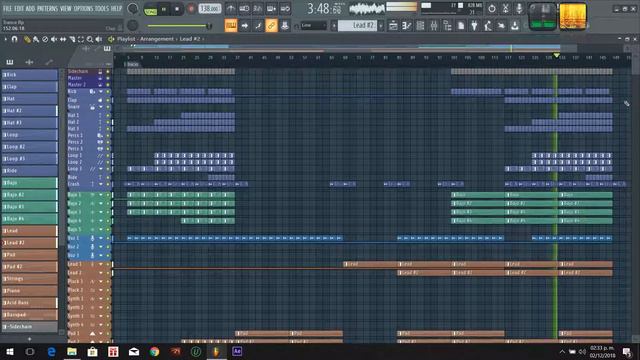Click the Record button

[x=191, y=9]
